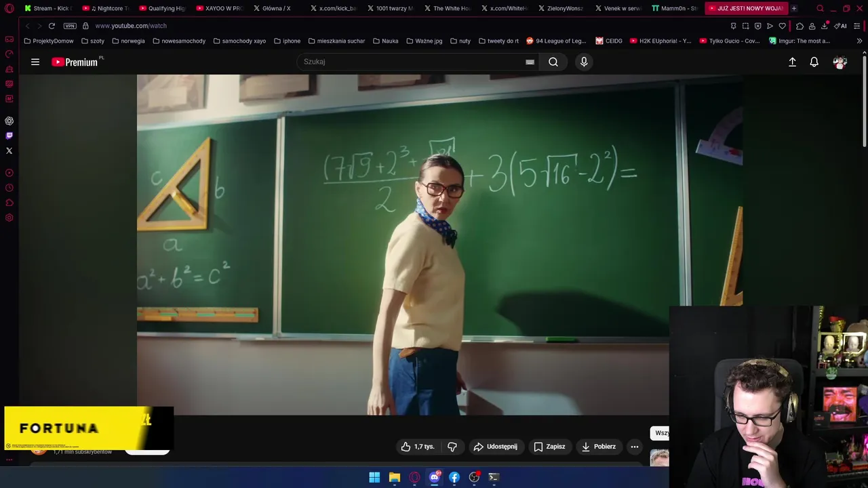Screen dimensions: 868x488
Task: Show more bookmarks via double chevron
Action: click(x=859, y=41)
